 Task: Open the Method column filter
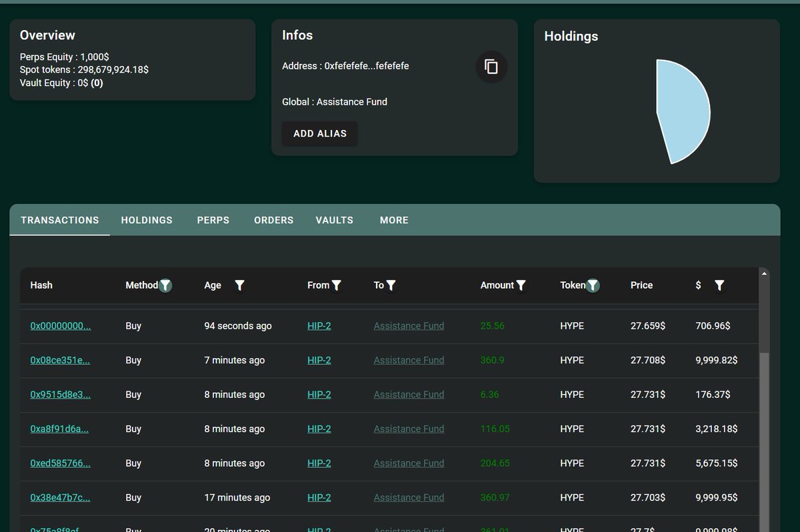tap(165, 285)
